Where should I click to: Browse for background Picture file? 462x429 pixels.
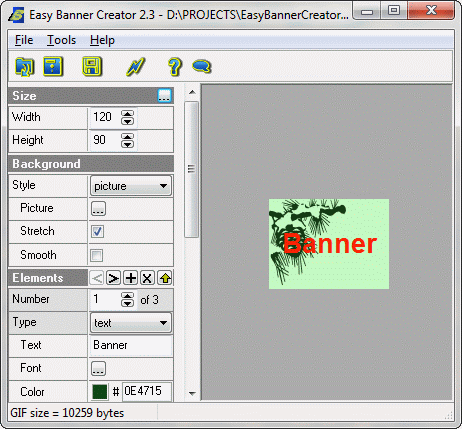[x=98, y=208]
